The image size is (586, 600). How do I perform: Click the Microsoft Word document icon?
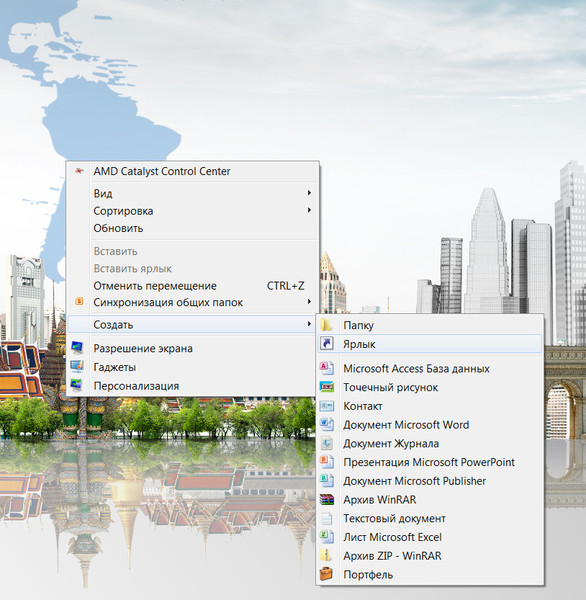(326, 424)
